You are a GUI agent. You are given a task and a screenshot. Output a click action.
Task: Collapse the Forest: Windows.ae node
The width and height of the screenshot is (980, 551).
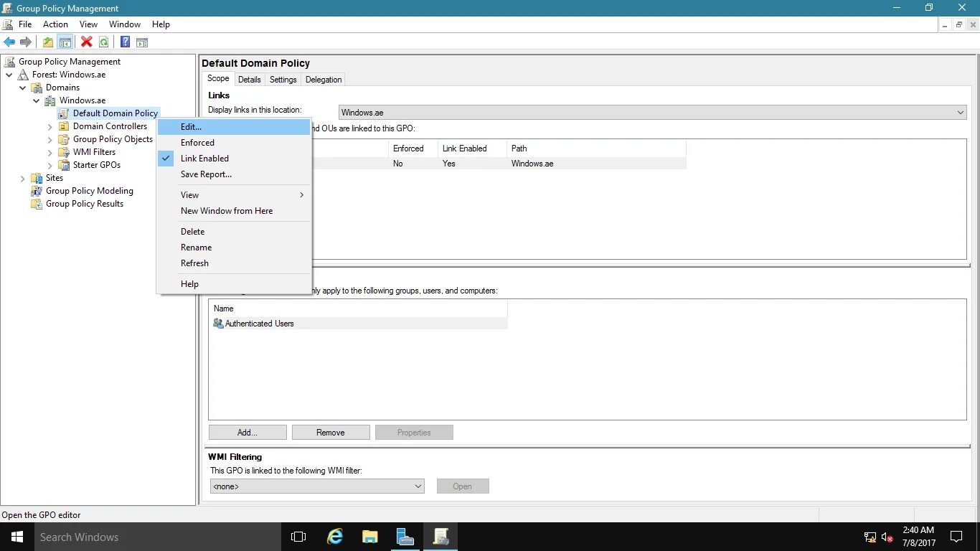pos(9,75)
